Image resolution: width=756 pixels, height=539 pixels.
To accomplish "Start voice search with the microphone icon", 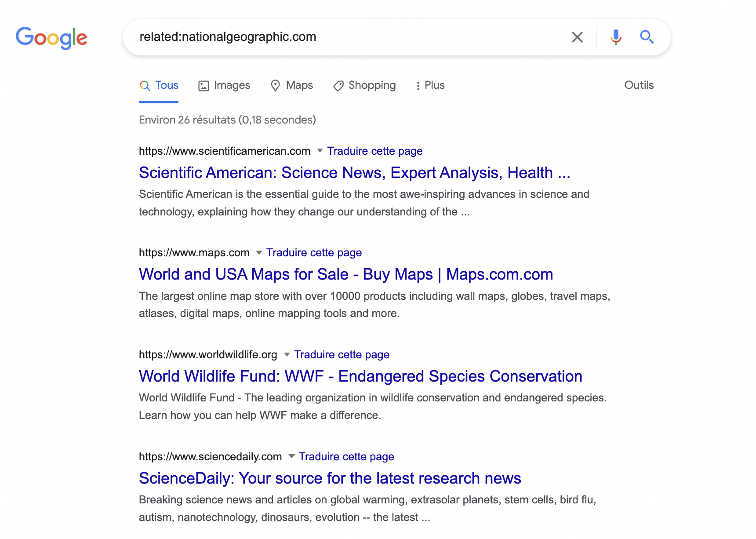I will click(x=616, y=37).
